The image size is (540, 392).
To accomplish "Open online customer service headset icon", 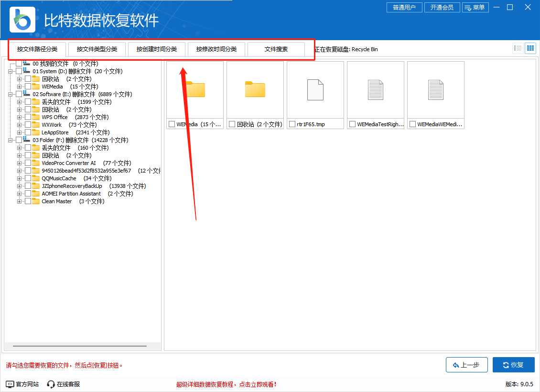I will click(x=51, y=384).
